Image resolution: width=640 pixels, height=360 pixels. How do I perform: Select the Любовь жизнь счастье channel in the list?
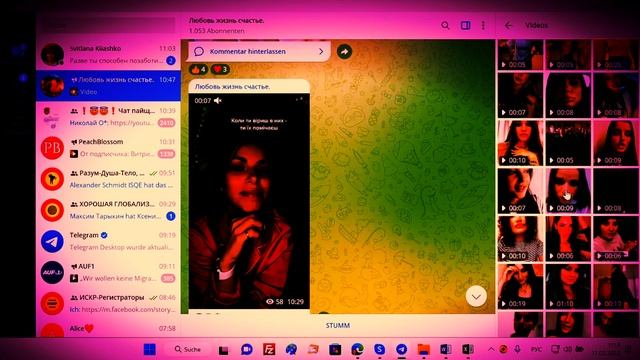click(108, 86)
